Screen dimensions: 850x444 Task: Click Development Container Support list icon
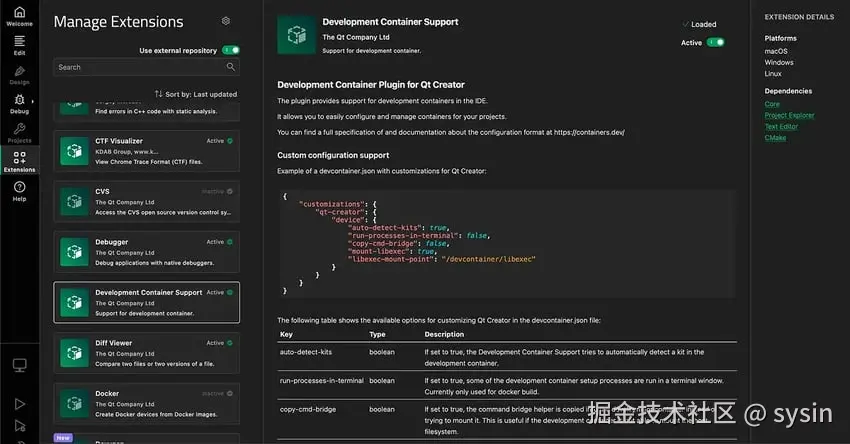(74, 303)
